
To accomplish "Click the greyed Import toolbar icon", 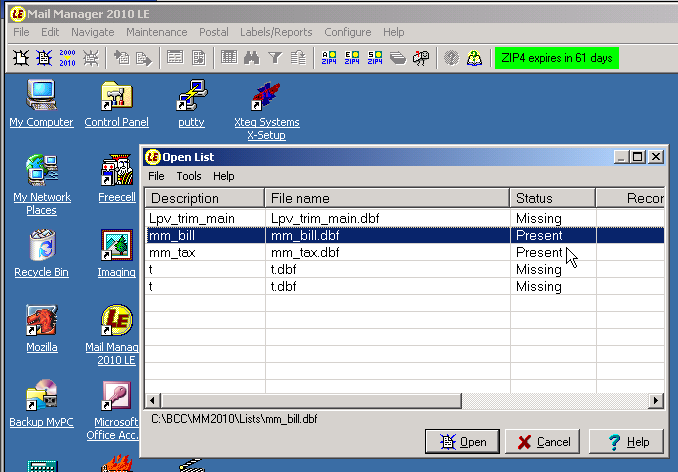I will (x=121, y=58).
